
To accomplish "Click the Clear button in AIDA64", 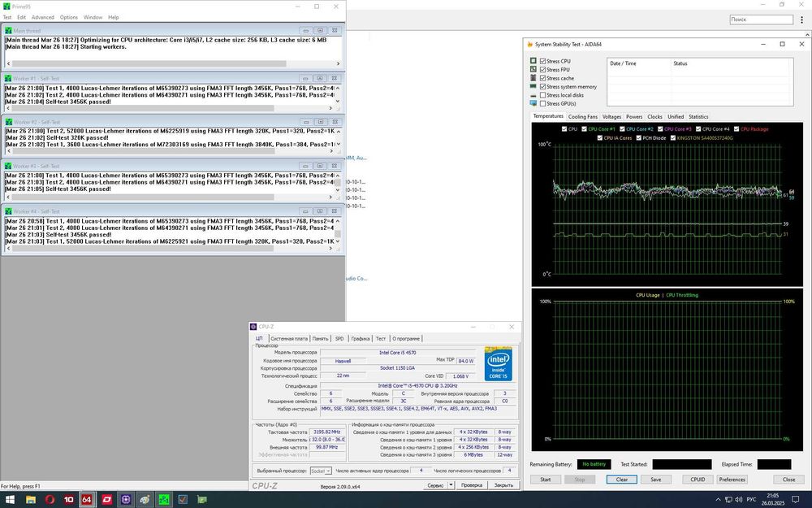I will point(622,480).
